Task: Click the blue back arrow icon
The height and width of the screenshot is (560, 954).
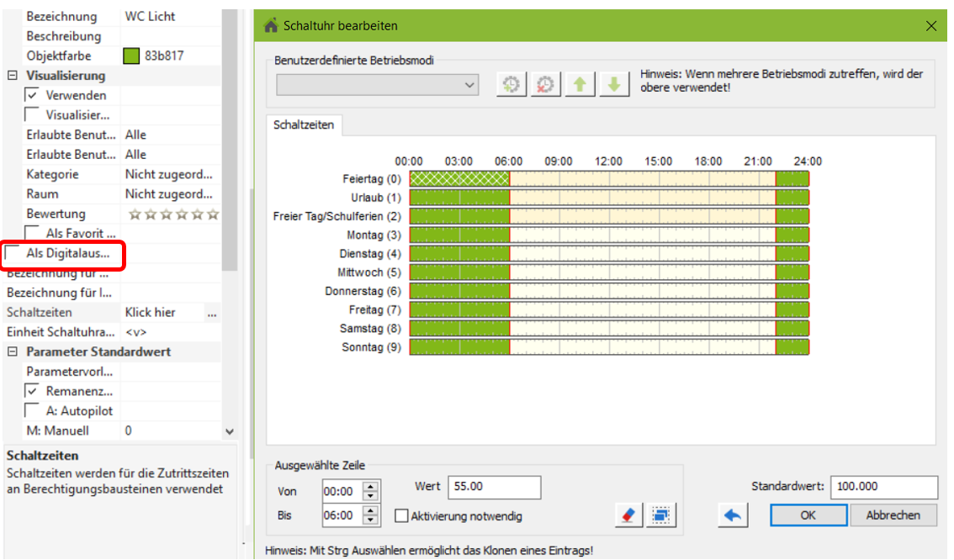Action: [733, 515]
